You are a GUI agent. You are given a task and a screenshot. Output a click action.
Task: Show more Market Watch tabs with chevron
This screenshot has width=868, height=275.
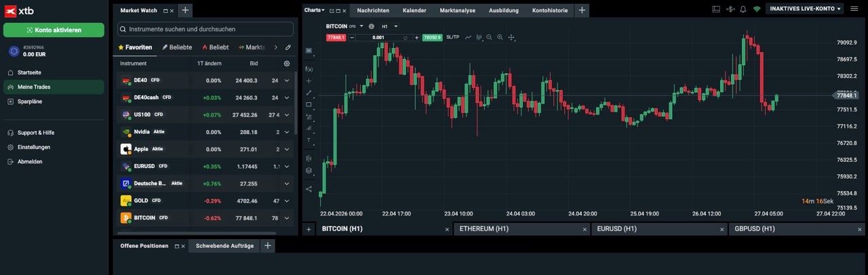(275, 47)
